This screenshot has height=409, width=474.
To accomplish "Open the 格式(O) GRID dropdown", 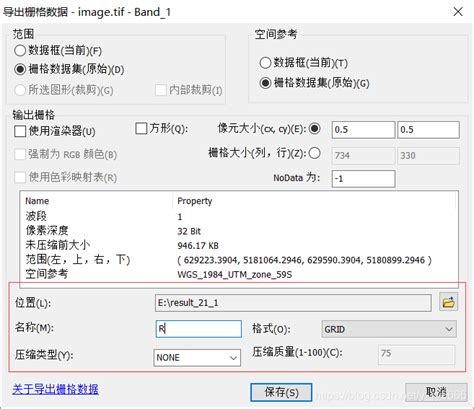I will click(x=389, y=329).
